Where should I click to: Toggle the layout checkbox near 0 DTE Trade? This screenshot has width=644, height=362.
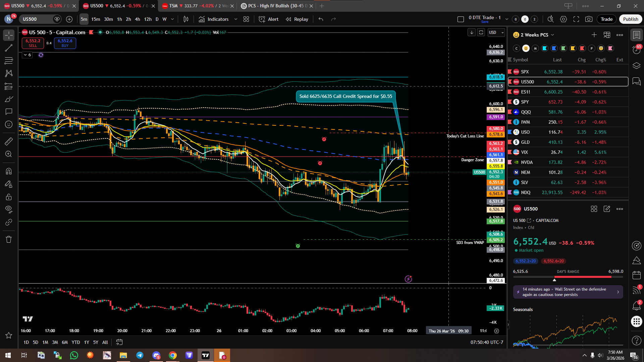pos(461,19)
